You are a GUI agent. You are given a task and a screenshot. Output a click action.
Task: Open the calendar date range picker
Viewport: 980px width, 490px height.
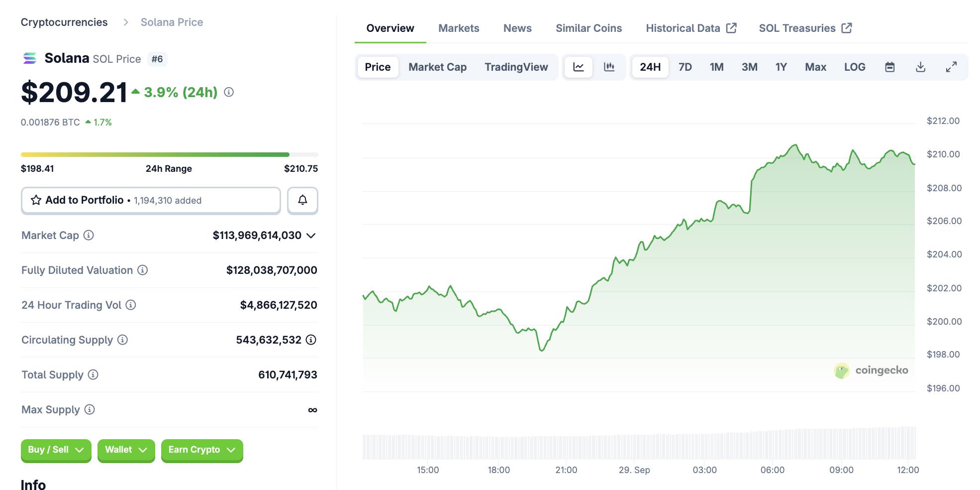(890, 67)
